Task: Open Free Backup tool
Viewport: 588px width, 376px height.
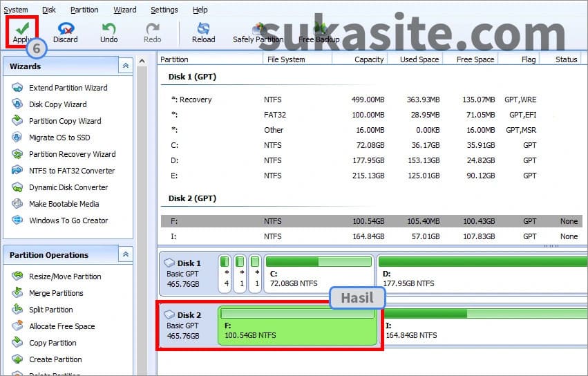Action: (319, 32)
